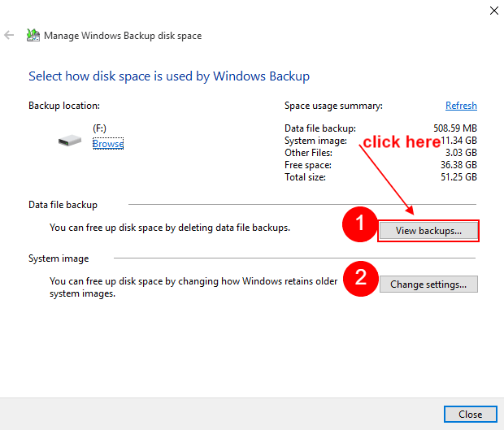This screenshot has height=430, width=504.
Task: Open Change settings for system image
Action: click(428, 284)
